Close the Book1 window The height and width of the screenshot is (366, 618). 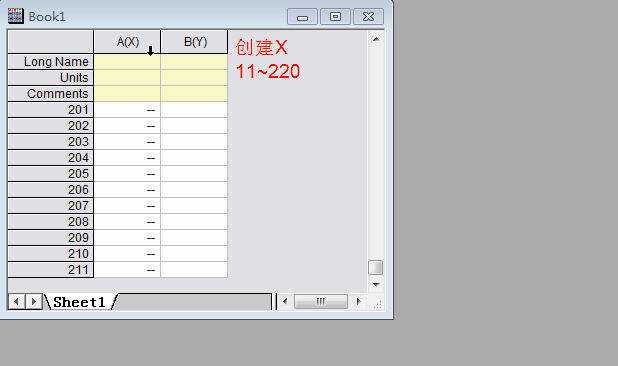[369, 17]
